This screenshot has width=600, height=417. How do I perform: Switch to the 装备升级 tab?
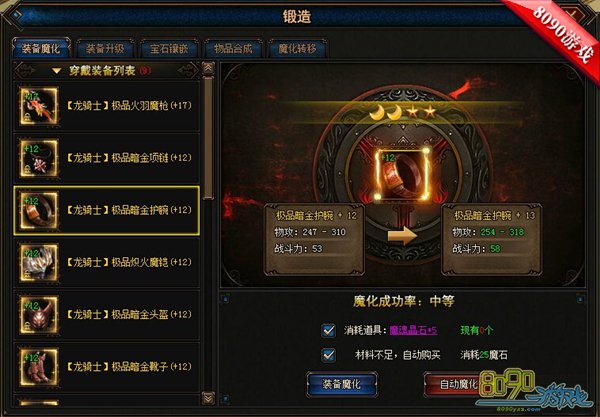pos(105,49)
